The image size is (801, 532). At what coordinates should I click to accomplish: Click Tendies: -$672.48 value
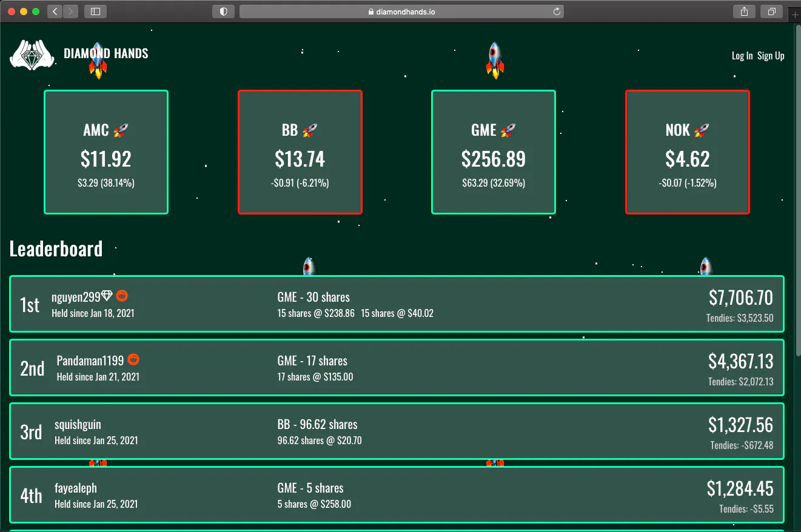coord(742,445)
